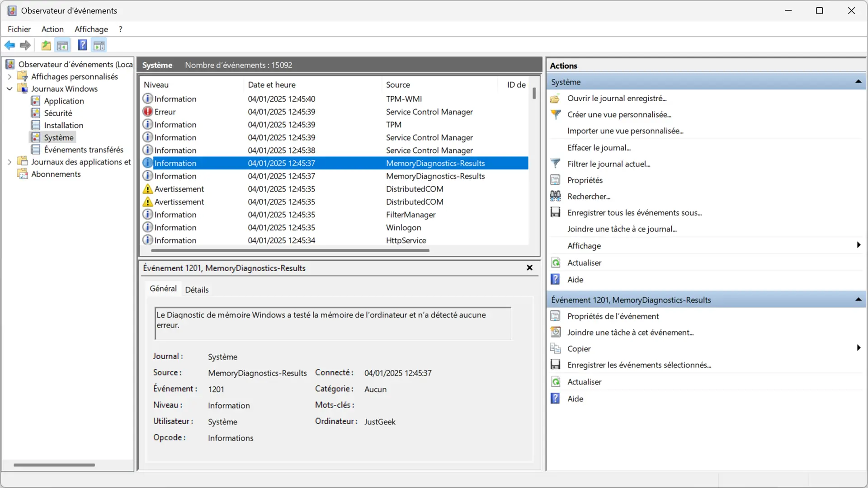The width and height of the screenshot is (868, 488).
Task: Open Propriétés de l'événement icon
Action: tap(556, 316)
